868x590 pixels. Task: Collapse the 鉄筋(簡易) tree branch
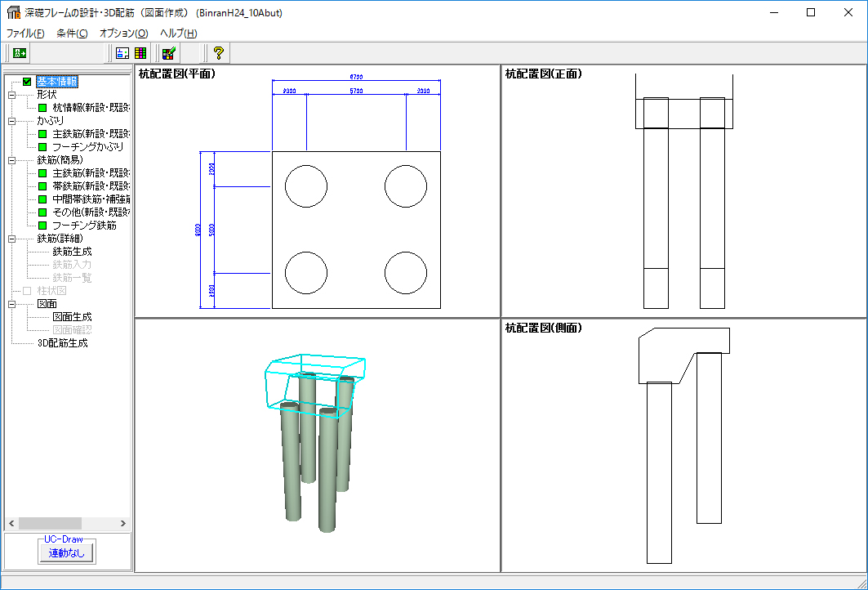11,160
